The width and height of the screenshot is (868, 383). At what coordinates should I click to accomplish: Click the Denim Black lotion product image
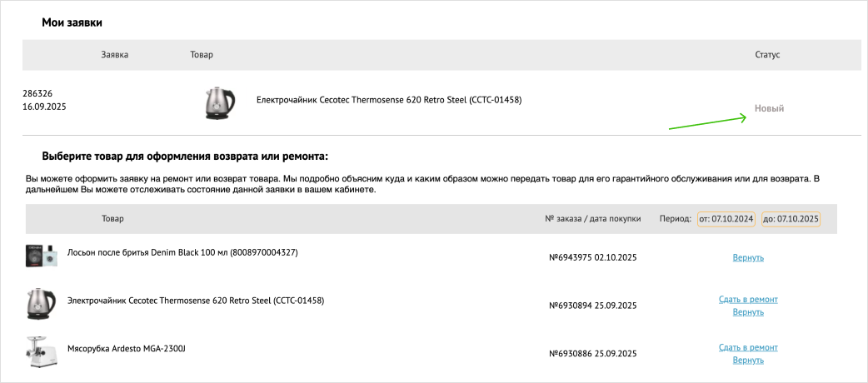(x=40, y=256)
